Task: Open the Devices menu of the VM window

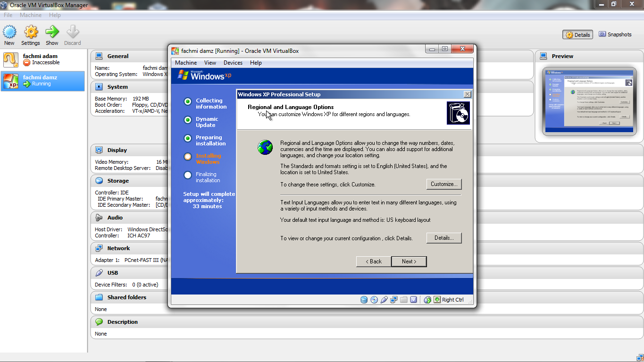Action: coord(233,63)
